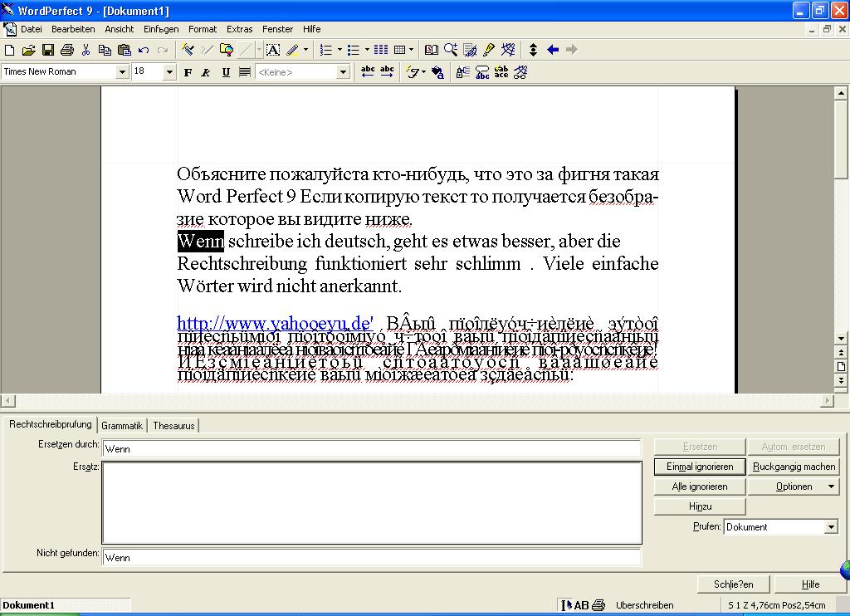The image size is (850, 616).
Task: Open the Bearbeiten menu
Action: click(73, 29)
